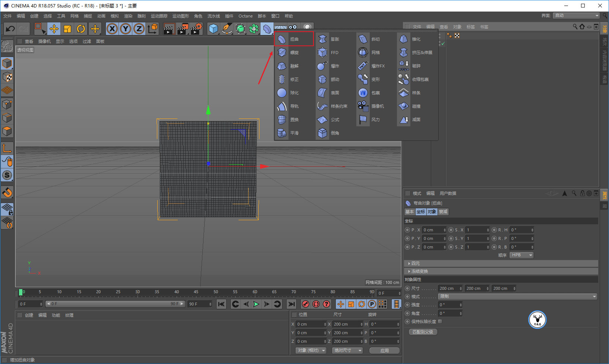Viewport: 609px width, 364px height.
Task: Open the render settings clapperboard with gear
Action: coord(196,29)
